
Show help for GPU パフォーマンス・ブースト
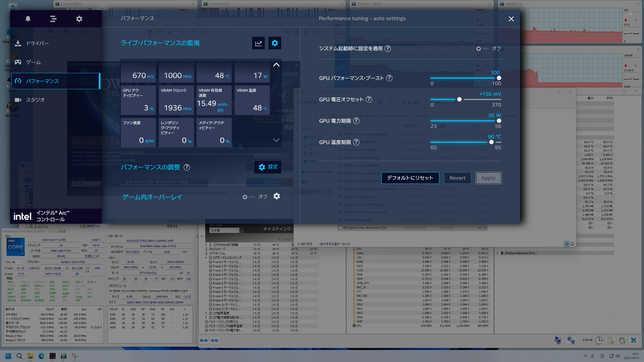point(389,78)
